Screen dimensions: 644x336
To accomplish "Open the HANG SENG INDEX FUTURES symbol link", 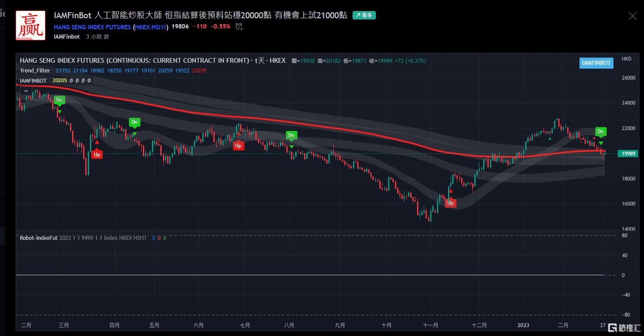I will (x=92, y=27).
